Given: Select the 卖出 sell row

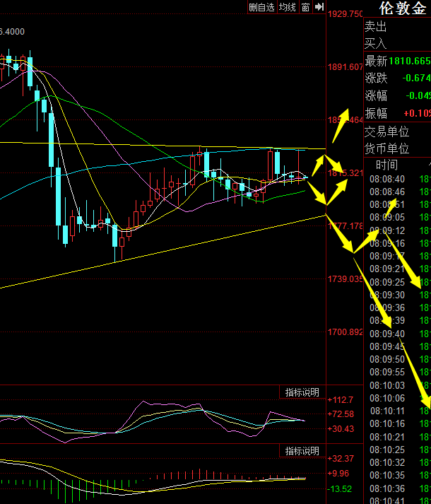Looking at the screenshot, I should coord(376,27).
